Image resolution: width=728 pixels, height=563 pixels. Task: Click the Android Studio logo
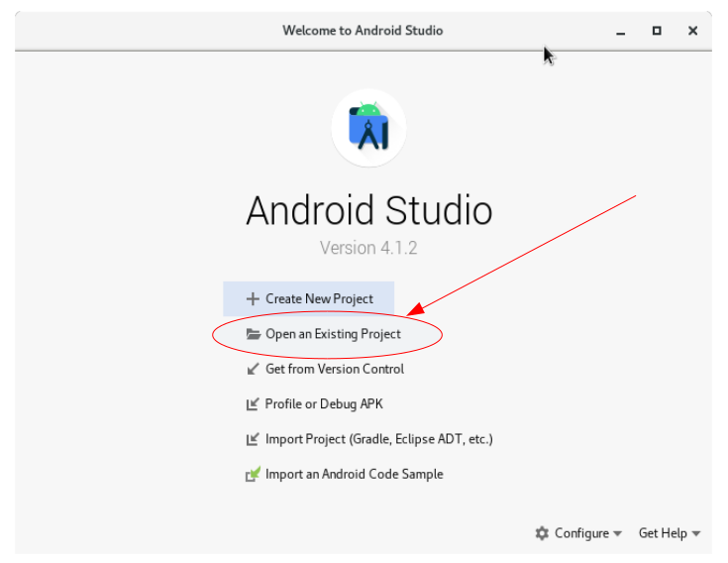tap(368, 128)
